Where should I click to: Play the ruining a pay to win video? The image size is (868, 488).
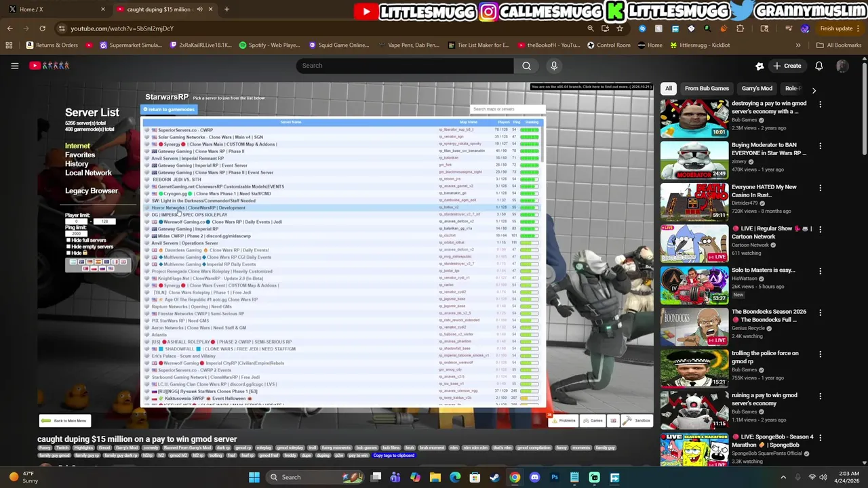click(x=694, y=409)
